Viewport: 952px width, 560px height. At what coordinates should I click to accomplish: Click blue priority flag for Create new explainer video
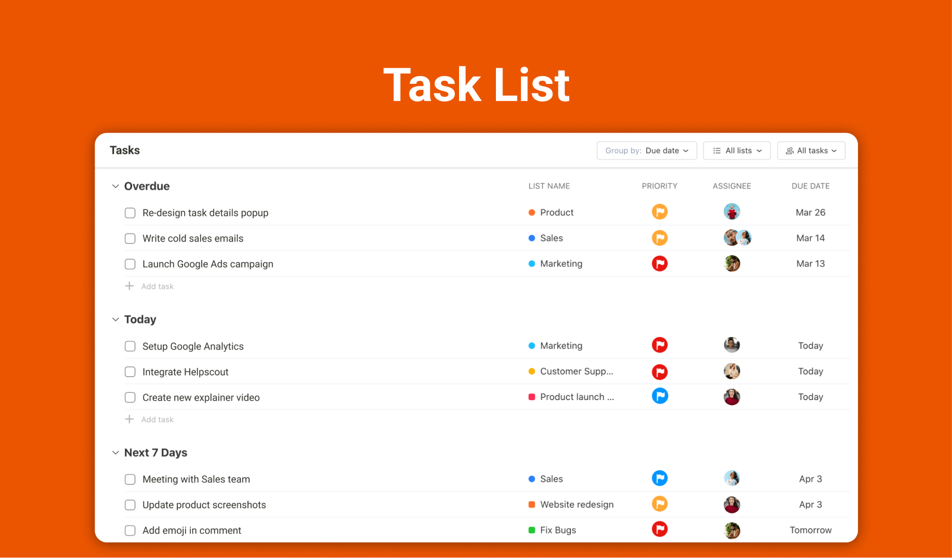(659, 396)
